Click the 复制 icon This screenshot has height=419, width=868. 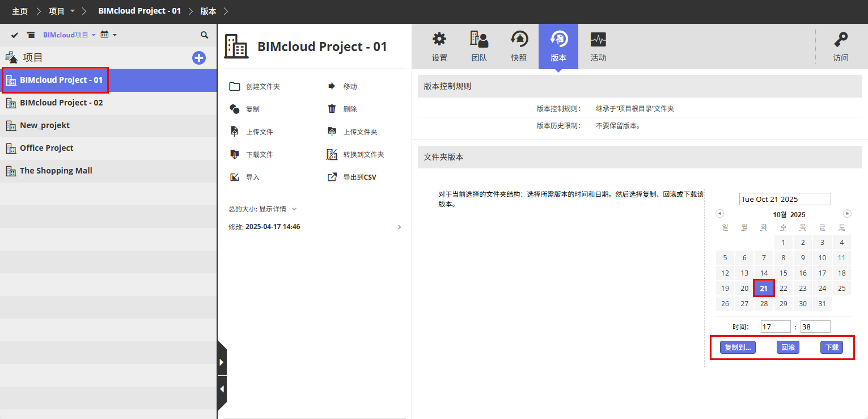(235, 109)
